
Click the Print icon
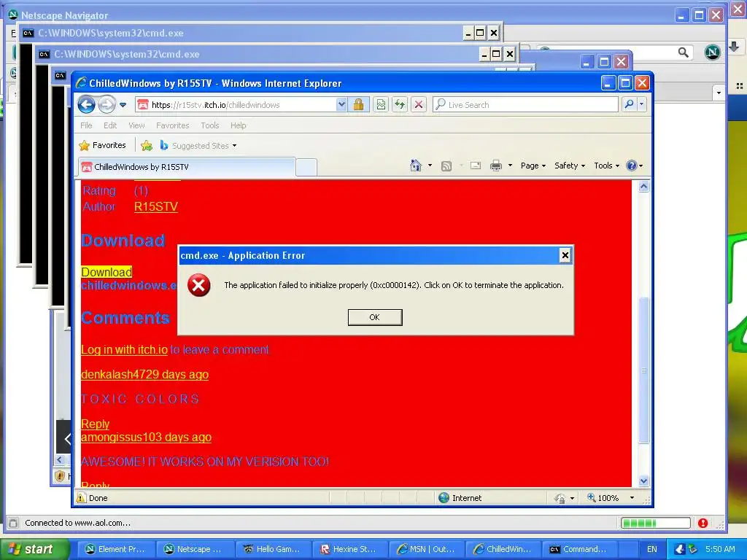(496, 166)
